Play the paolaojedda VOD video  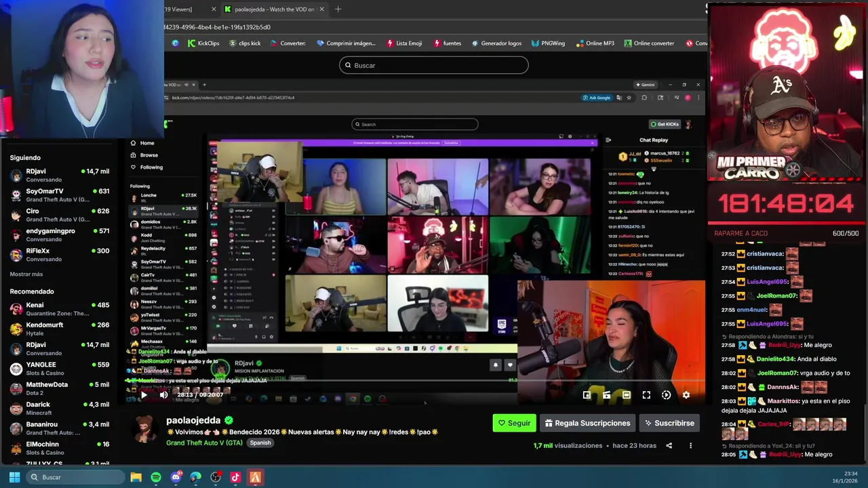[143, 394]
